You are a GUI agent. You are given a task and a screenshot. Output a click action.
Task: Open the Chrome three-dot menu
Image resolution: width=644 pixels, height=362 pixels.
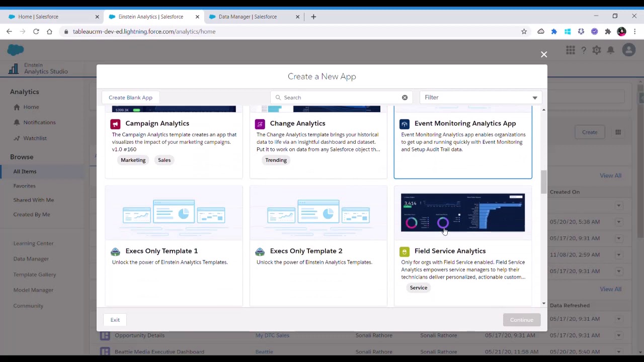click(635, 32)
